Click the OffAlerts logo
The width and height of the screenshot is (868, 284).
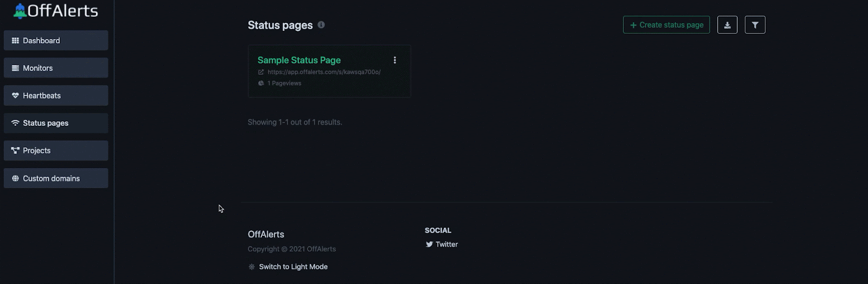tap(56, 11)
